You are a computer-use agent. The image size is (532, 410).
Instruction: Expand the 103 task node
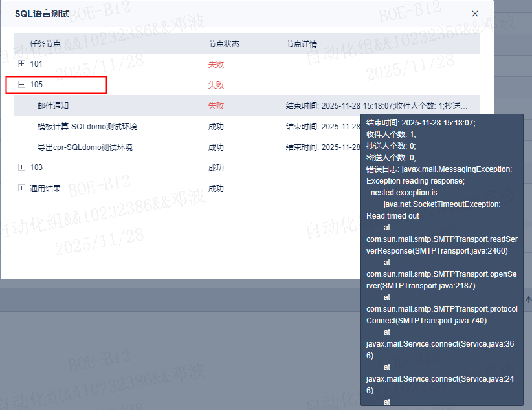point(22,167)
